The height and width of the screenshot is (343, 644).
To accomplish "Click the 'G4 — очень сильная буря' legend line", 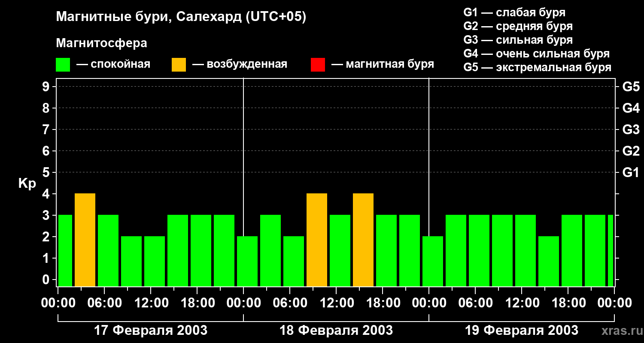I will [x=537, y=54].
